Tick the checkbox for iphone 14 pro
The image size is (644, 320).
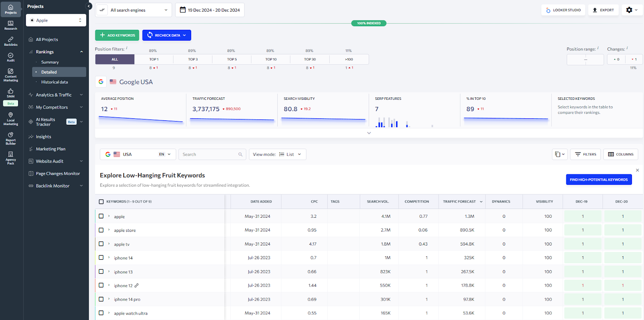click(101, 299)
